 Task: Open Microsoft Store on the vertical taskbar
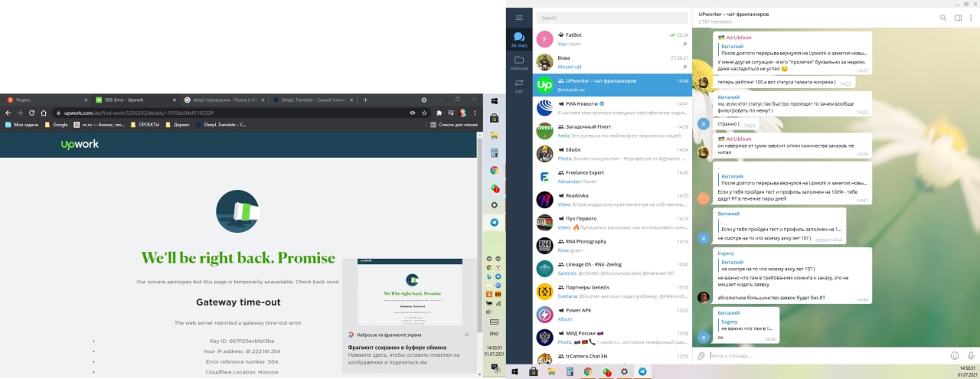pos(495,118)
